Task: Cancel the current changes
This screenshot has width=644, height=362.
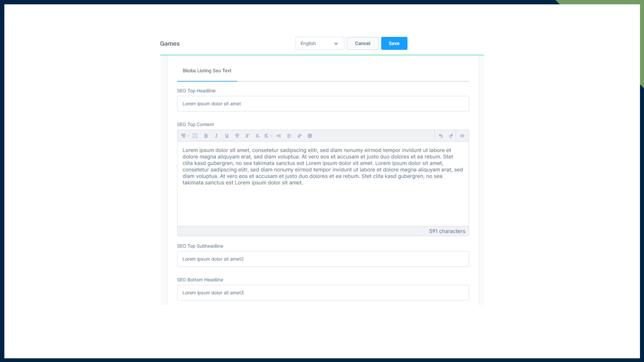Action: [x=362, y=43]
